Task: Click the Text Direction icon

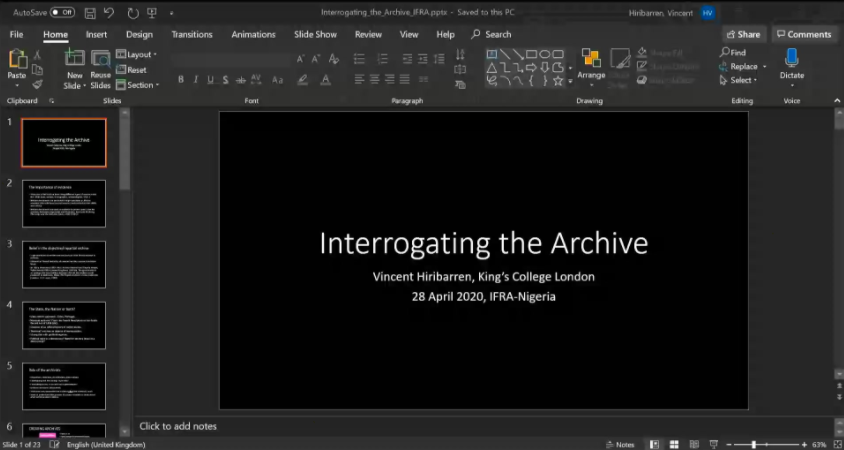Action: pos(460,54)
